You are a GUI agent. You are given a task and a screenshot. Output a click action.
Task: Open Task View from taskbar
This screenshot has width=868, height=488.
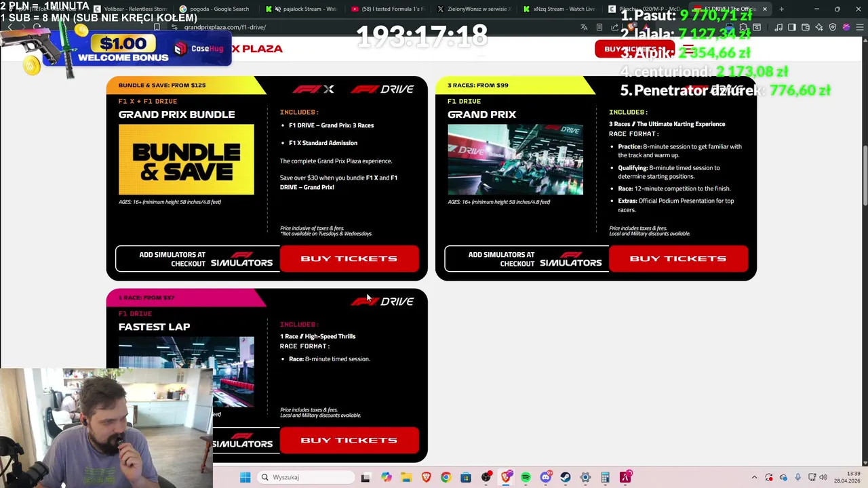[x=365, y=477]
